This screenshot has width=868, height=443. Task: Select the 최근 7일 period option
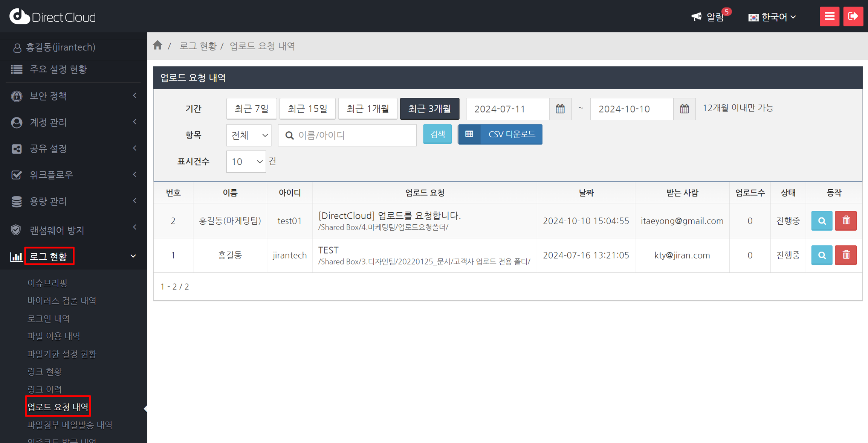(x=251, y=109)
